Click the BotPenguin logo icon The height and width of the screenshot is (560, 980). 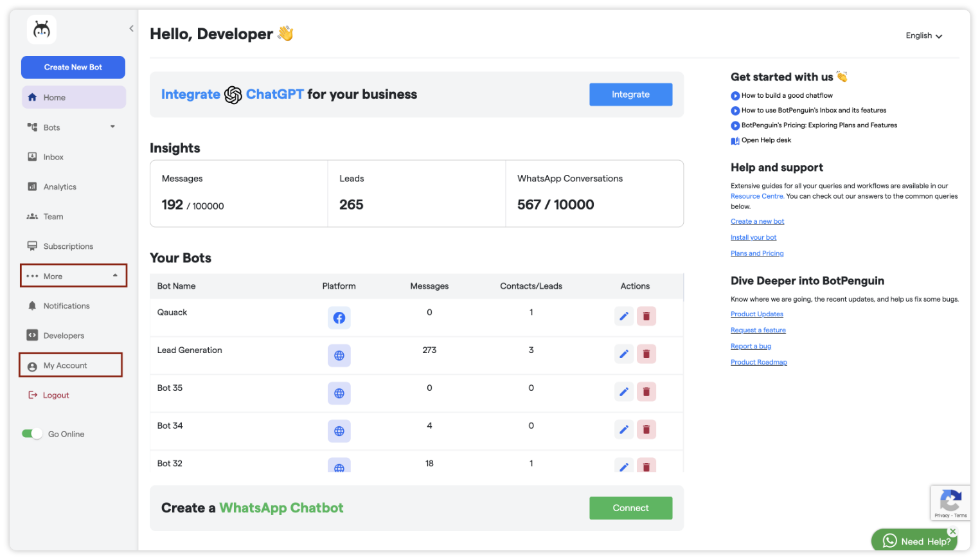click(x=42, y=30)
